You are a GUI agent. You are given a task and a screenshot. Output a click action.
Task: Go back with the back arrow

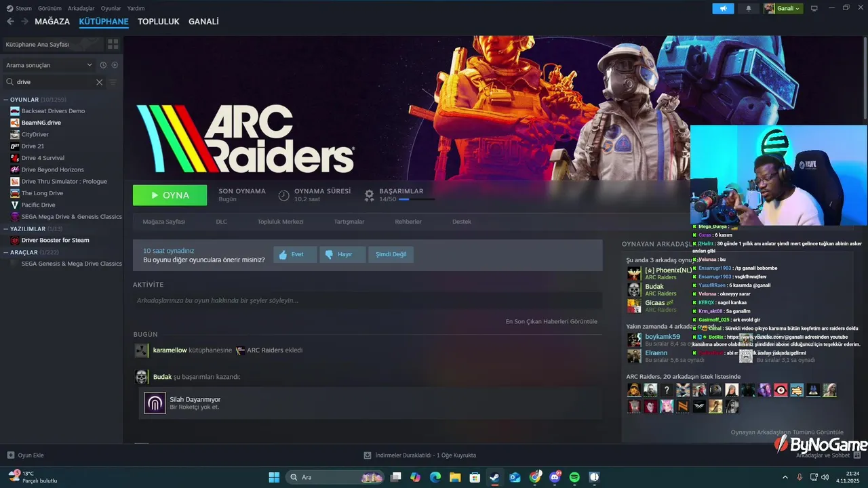(10, 22)
